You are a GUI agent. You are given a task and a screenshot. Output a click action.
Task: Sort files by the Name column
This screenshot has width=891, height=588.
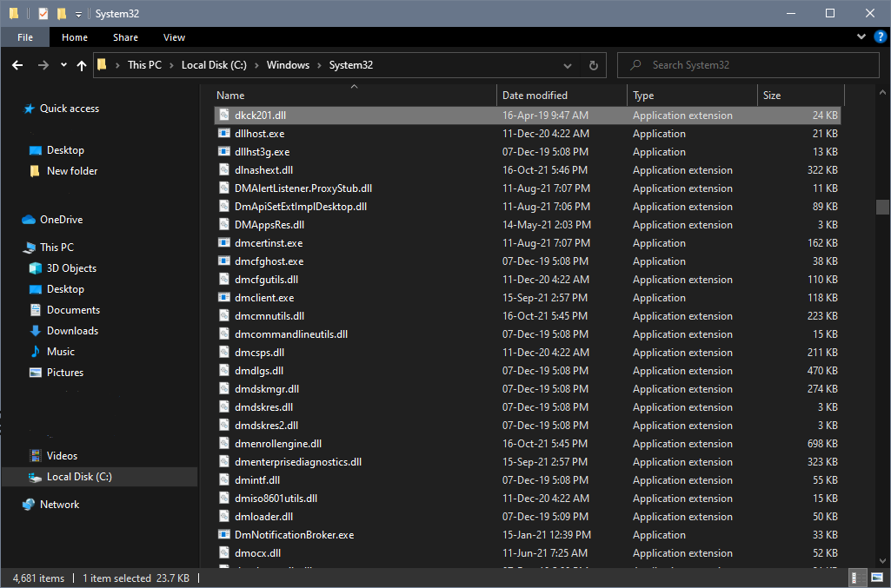coord(355,96)
